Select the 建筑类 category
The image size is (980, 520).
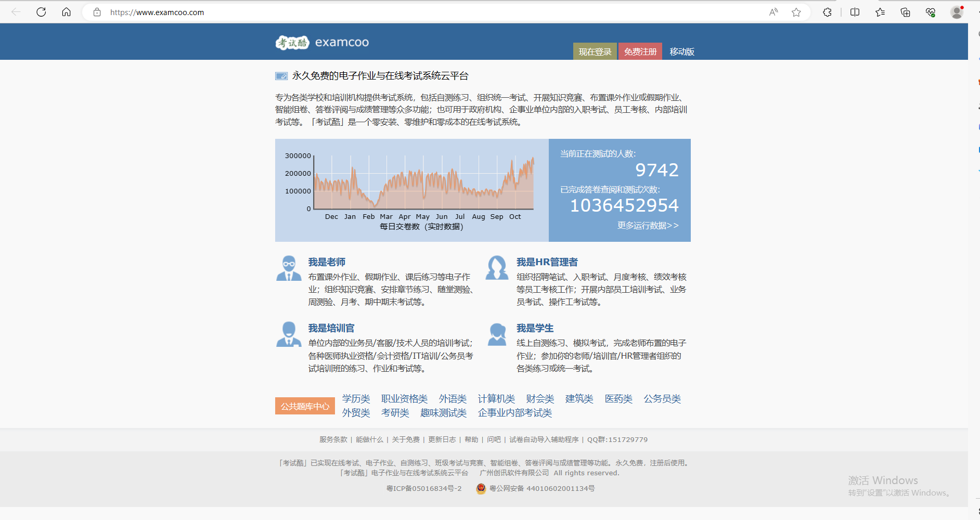click(x=579, y=399)
